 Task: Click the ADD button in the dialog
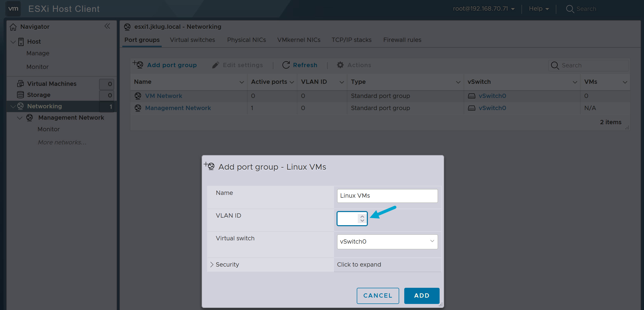pos(421,296)
